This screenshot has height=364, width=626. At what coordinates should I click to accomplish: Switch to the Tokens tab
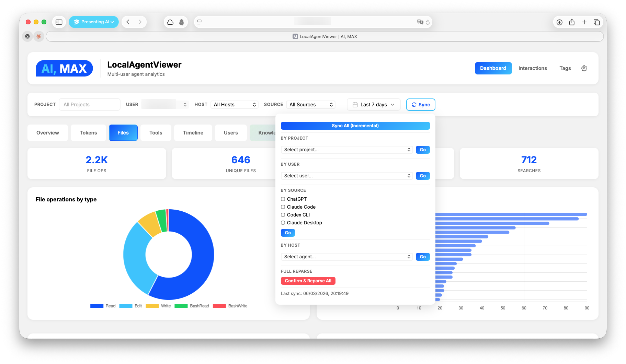(88, 133)
